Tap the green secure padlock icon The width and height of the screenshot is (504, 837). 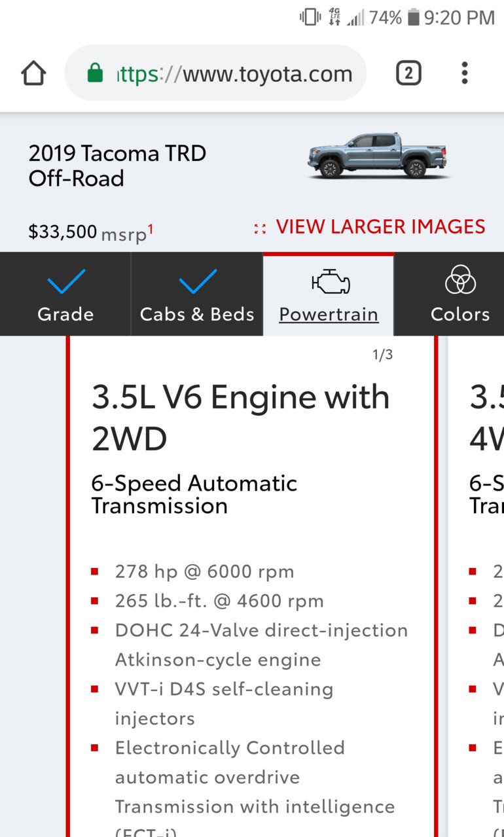pos(96,73)
